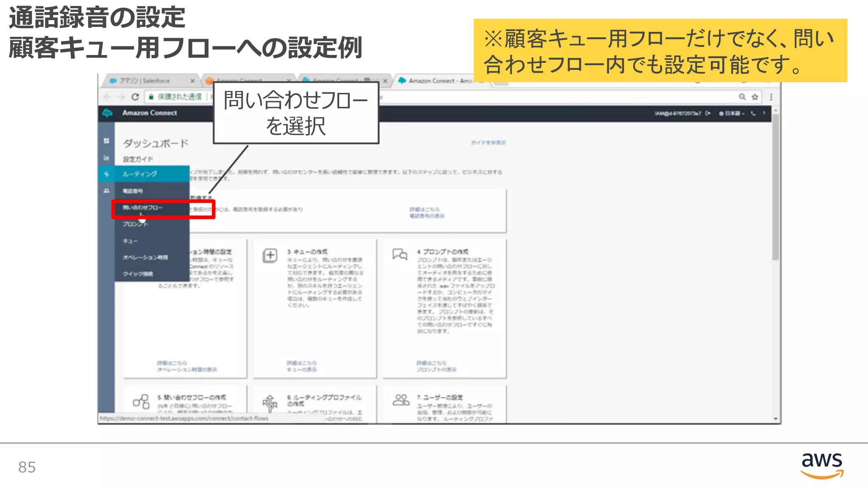The height and width of the screenshot is (488, 868).
Task: Open the dashboard grid icon in sidebar
Action: tap(106, 141)
